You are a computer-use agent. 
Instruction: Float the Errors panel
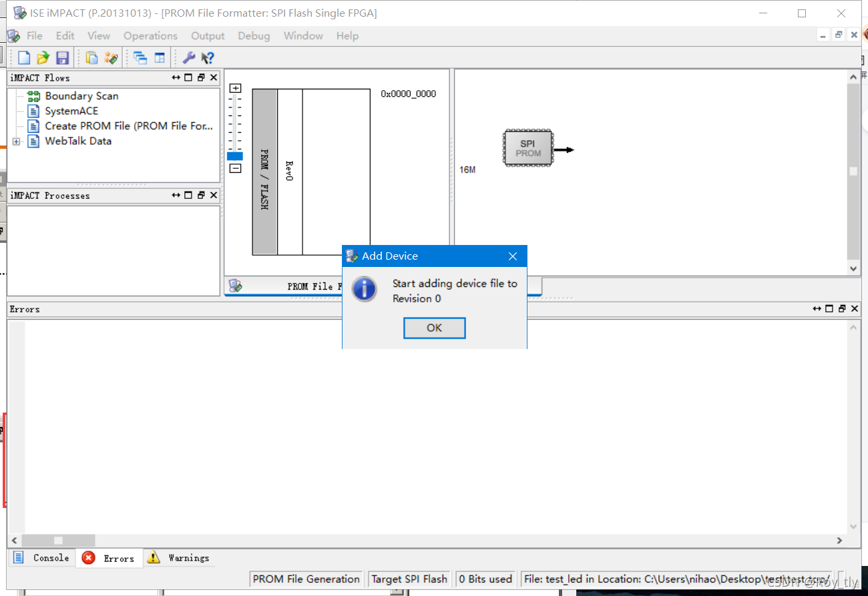[842, 309]
